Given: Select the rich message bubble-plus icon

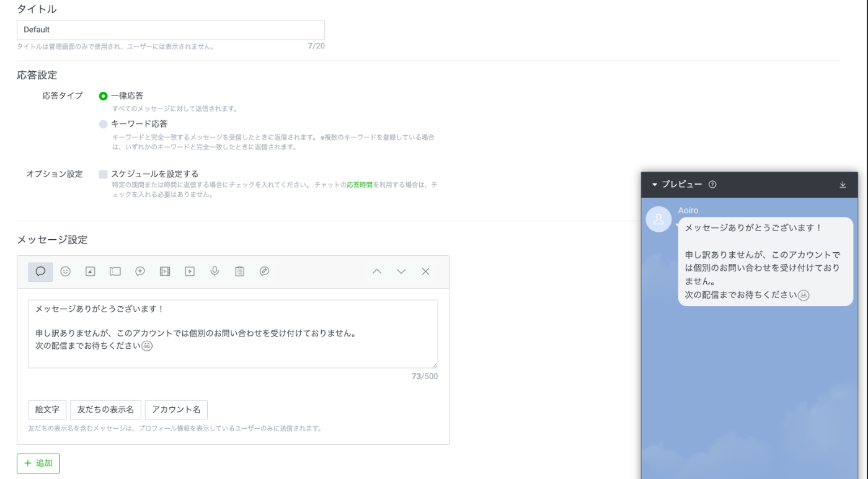Looking at the screenshot, I should pyautogui.click(x=140, y=271).
